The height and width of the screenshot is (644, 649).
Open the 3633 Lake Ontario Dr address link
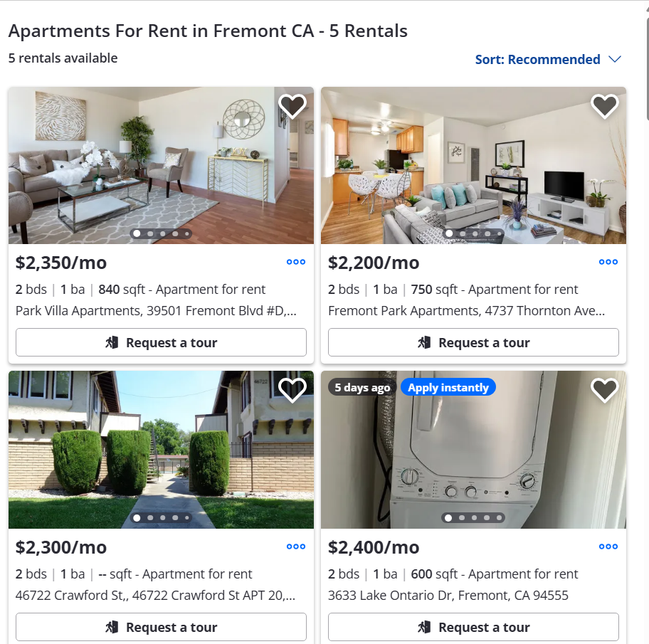448,596
